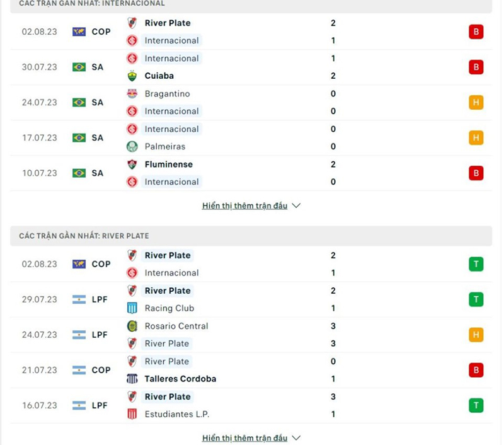Select the Fluminense club badge
This screenshot has width=504, height=445.
point(132,164)
